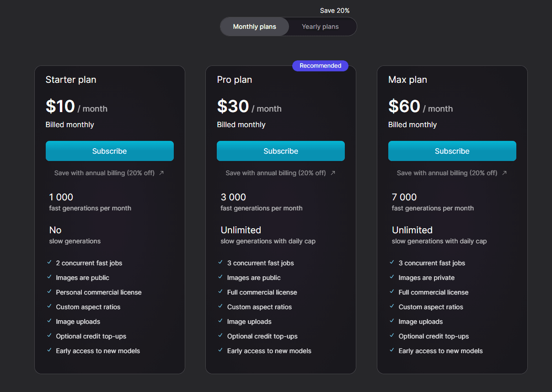Subscribe to the Starter plan
552x392 pixels.
pos(110,151)
